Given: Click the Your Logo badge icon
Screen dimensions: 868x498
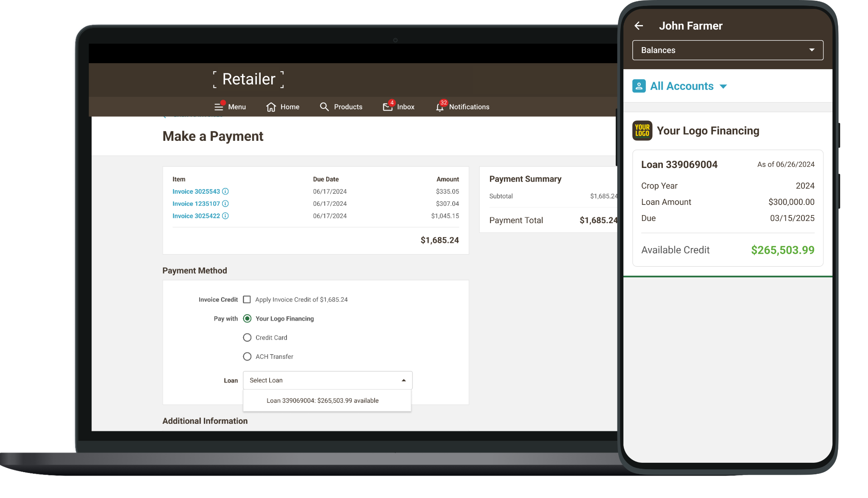Looking at the screenshot, I should (x=642, y=131).
